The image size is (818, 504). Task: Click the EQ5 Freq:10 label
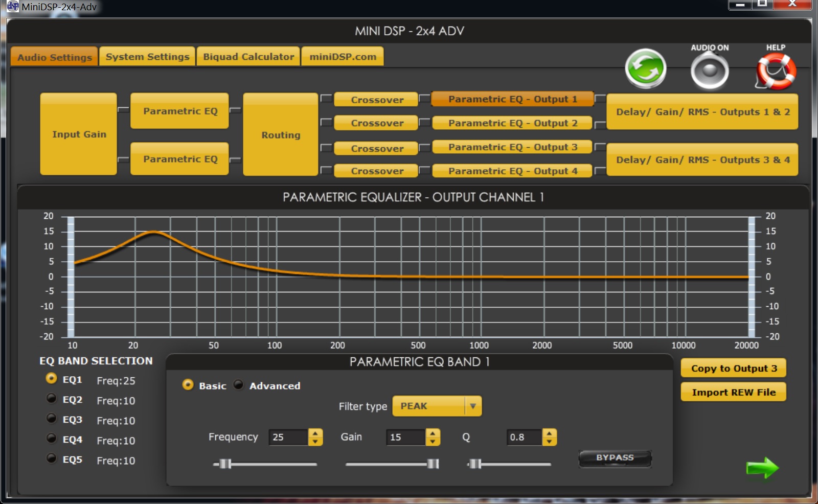pyautogui.click(x=116, y=461)
